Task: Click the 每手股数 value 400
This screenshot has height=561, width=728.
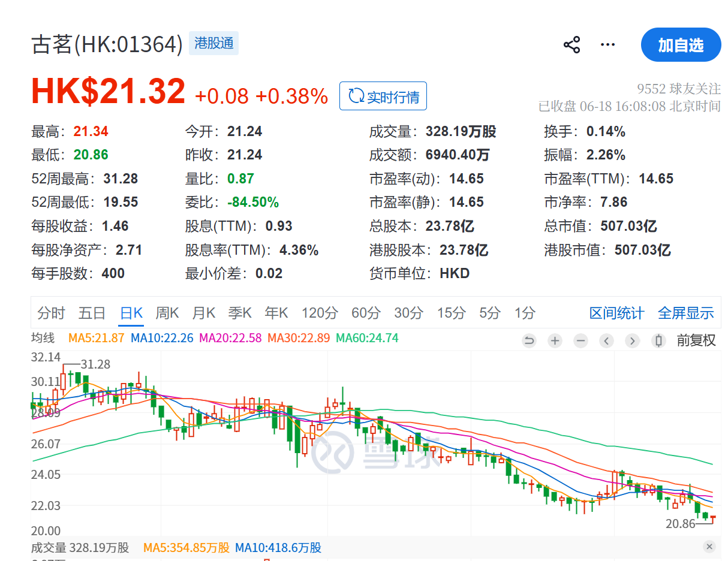Action: 113,273
